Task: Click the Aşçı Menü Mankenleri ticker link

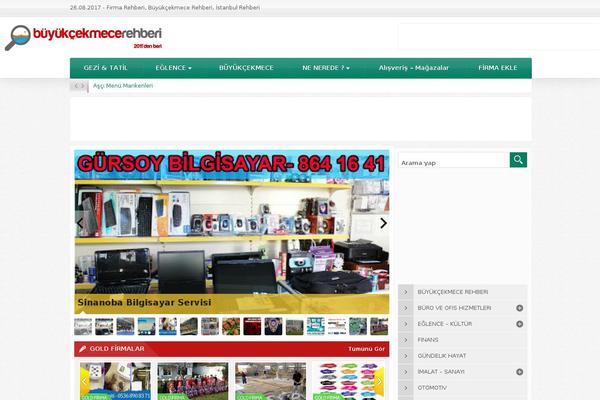Action: pyautogui.click(x=123, y=86)
